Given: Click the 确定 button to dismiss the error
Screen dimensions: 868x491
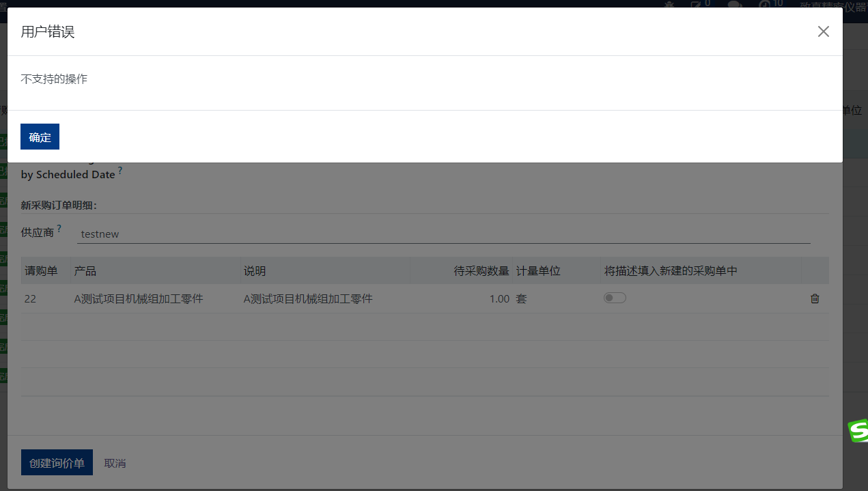Looking at the screenshot, I should pyautogui.click(x=39, y=137).
